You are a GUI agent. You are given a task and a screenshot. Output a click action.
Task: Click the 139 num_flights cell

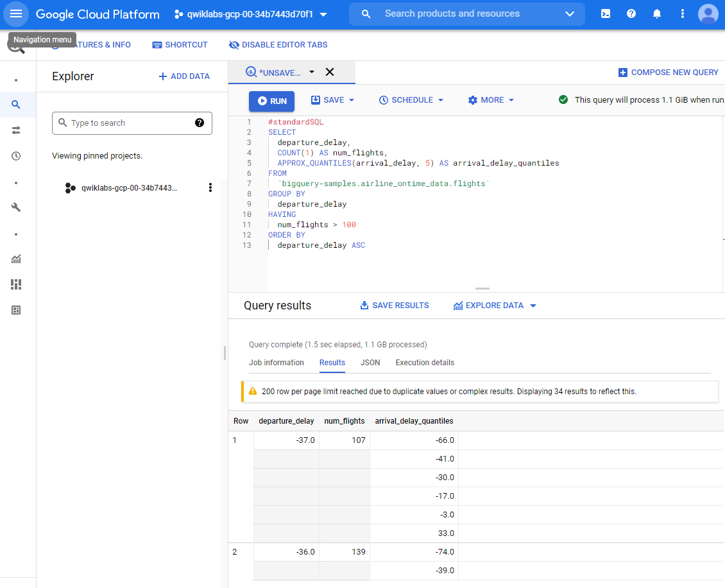345,552
